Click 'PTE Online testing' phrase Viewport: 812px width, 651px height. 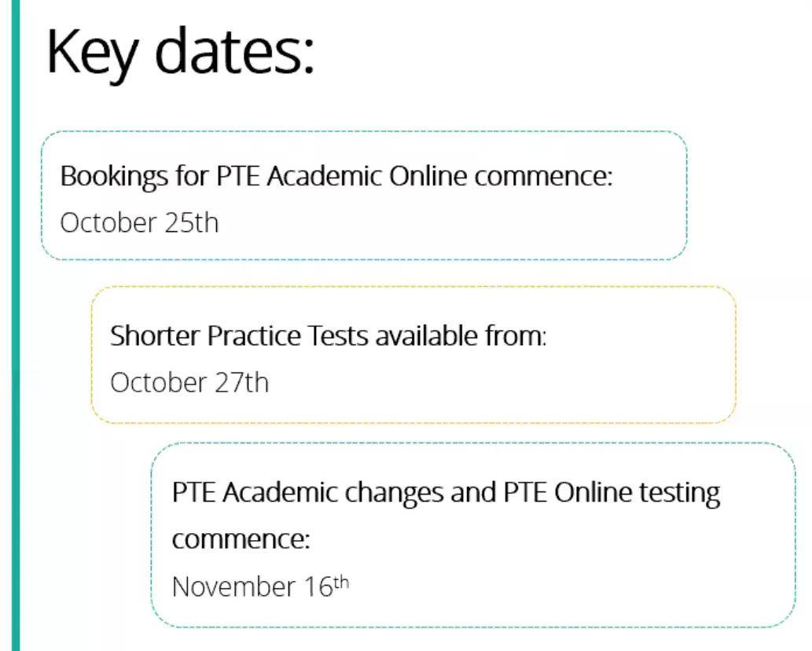pyautogui.click(x=612, y=492)
